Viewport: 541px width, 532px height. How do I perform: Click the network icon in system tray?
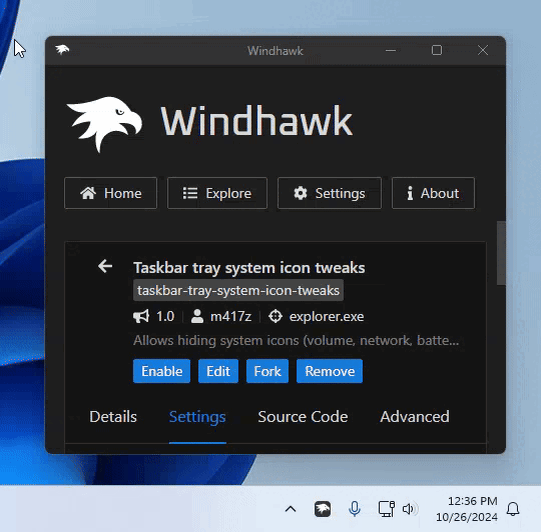(386, 509)
